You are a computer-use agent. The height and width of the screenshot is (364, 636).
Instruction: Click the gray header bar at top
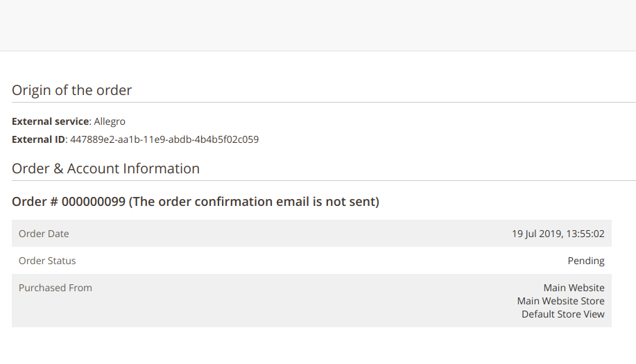[318, 25]
